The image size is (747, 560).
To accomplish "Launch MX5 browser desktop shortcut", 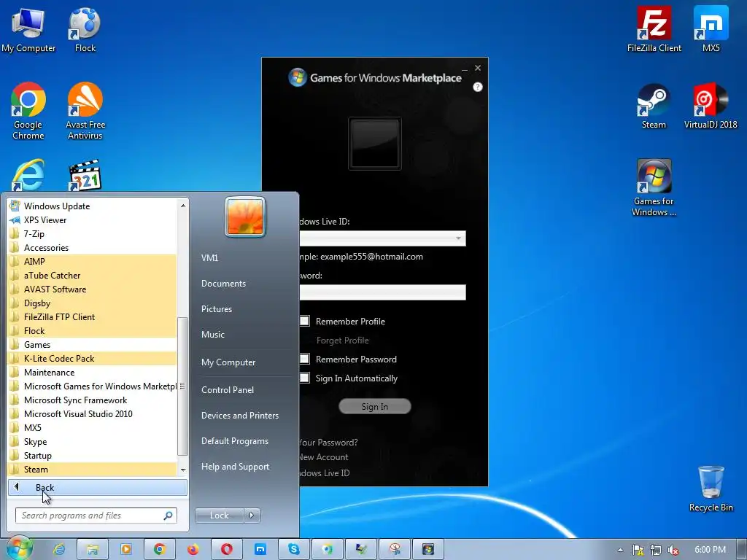I will (711, 30).
